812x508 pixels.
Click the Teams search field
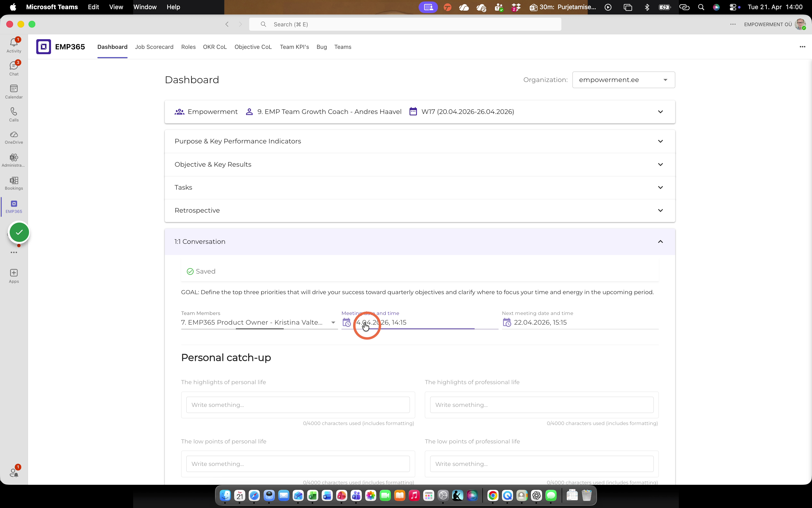point(405,24)
